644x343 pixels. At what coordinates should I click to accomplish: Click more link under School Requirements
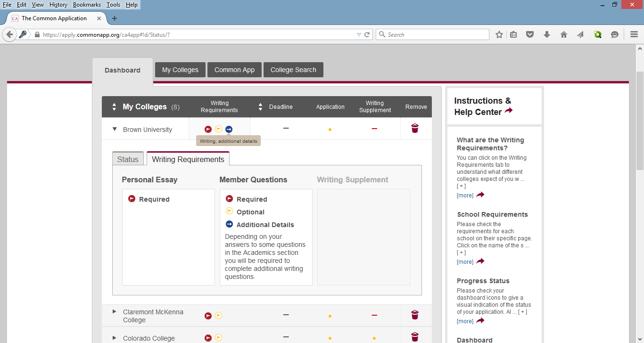click(465, 261)
